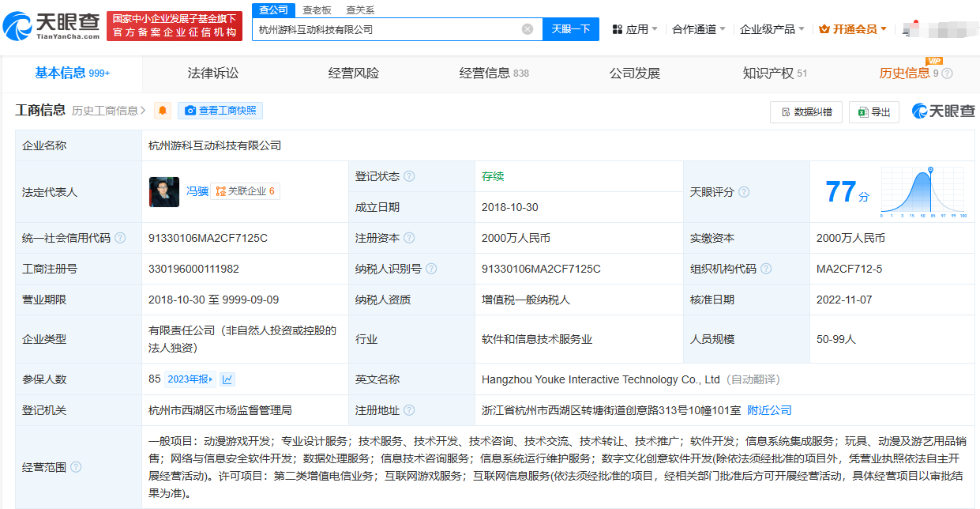This screenshot has width=980, height=509.
Task: Switch to the 查公司 search tab
Action: pos(273,9)
